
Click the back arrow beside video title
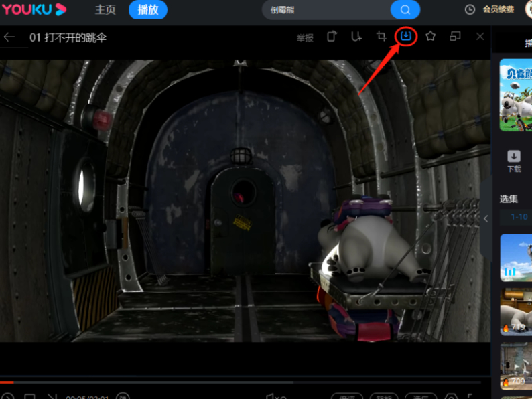tap(9, 37)
